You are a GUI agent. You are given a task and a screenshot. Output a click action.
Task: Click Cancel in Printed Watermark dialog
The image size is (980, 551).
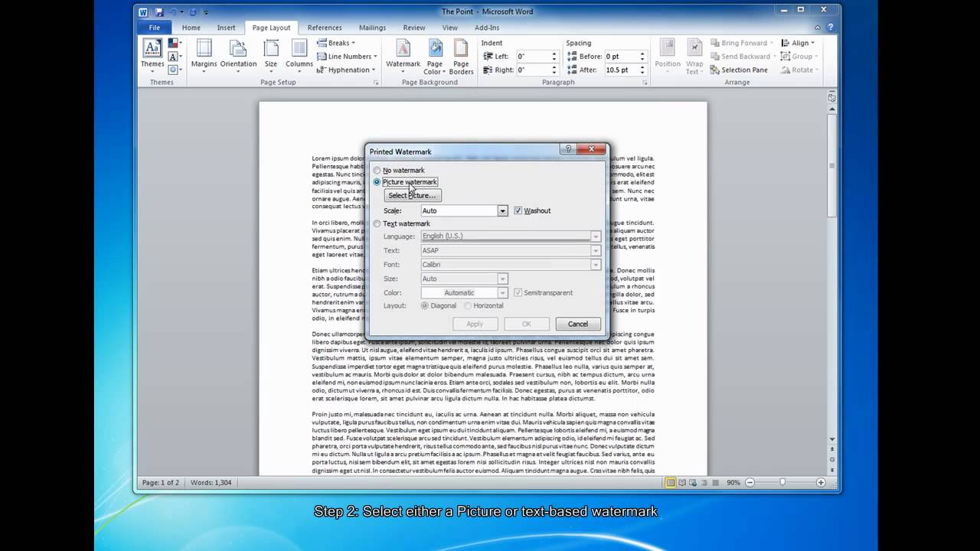578,324
